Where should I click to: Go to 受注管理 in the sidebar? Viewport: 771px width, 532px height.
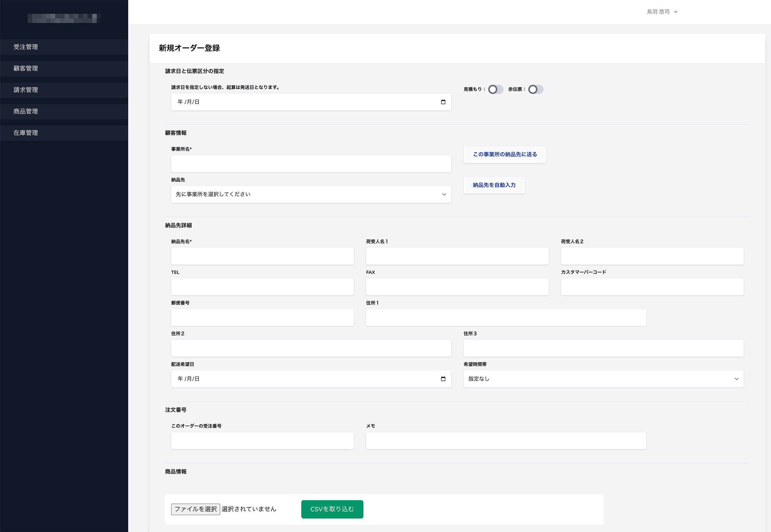tap(26, 47)
